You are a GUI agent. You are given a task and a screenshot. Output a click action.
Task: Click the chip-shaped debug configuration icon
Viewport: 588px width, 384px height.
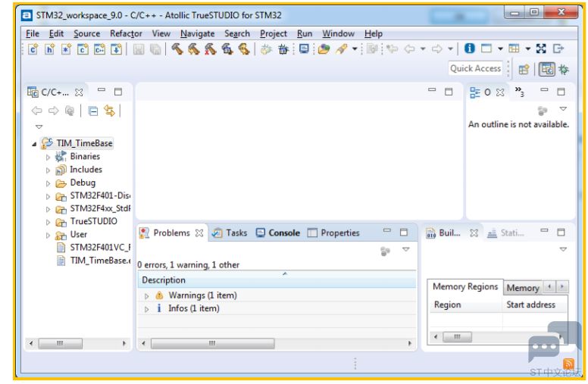[283, 49]
